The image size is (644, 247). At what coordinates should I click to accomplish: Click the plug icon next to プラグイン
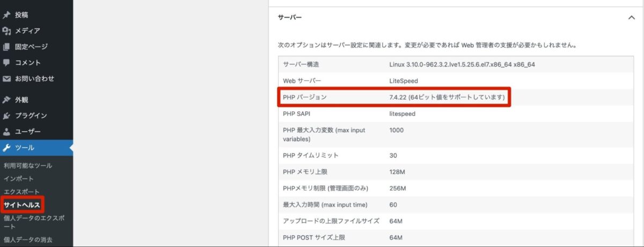[x=6, y=115]
